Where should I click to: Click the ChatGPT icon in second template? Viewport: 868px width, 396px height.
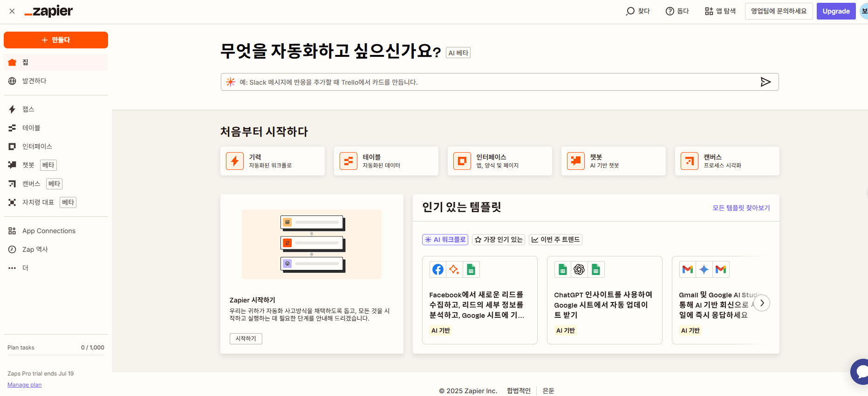pyautogui.click(x=579, y=269)
